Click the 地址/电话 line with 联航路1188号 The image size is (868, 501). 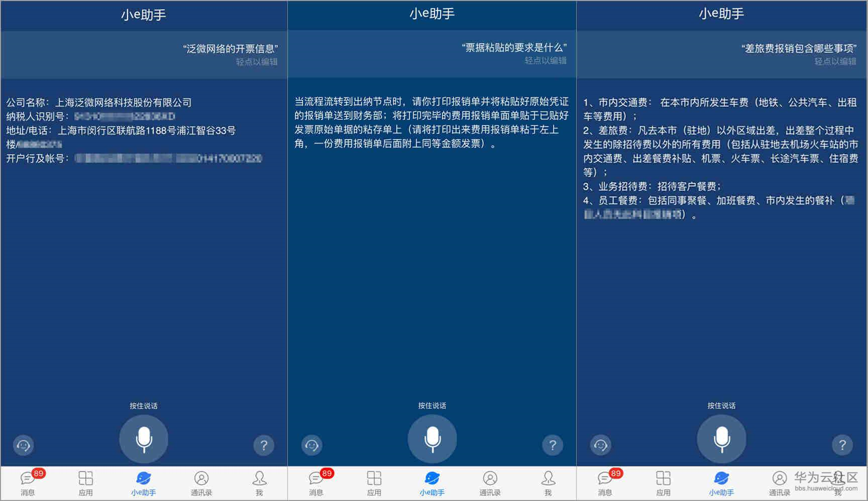click(121, 138)
